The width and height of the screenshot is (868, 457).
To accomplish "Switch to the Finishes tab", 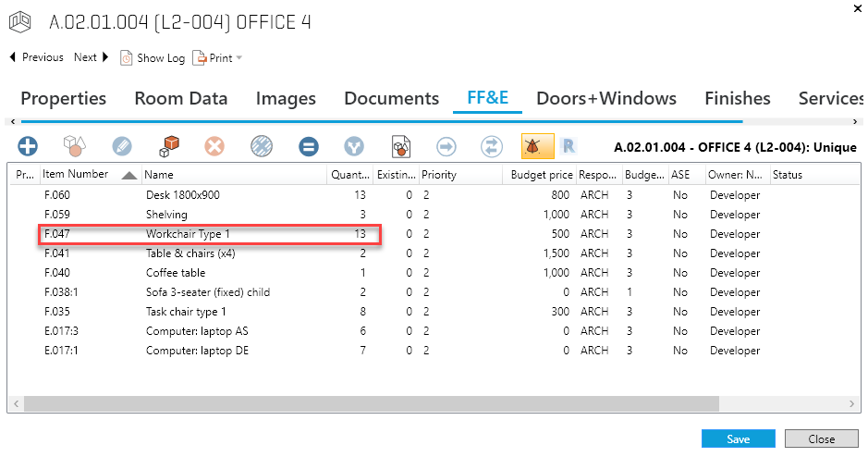I will [x=737, y=98].
